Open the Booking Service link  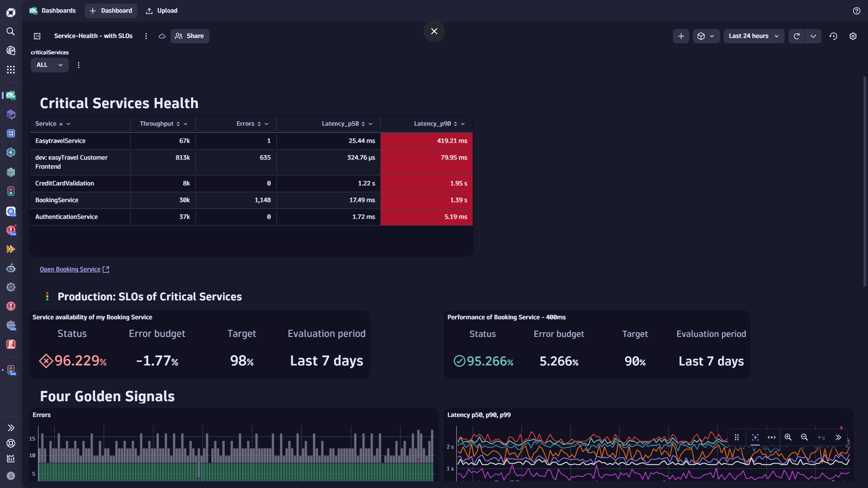pyautogui.click(x=70, y=269)
